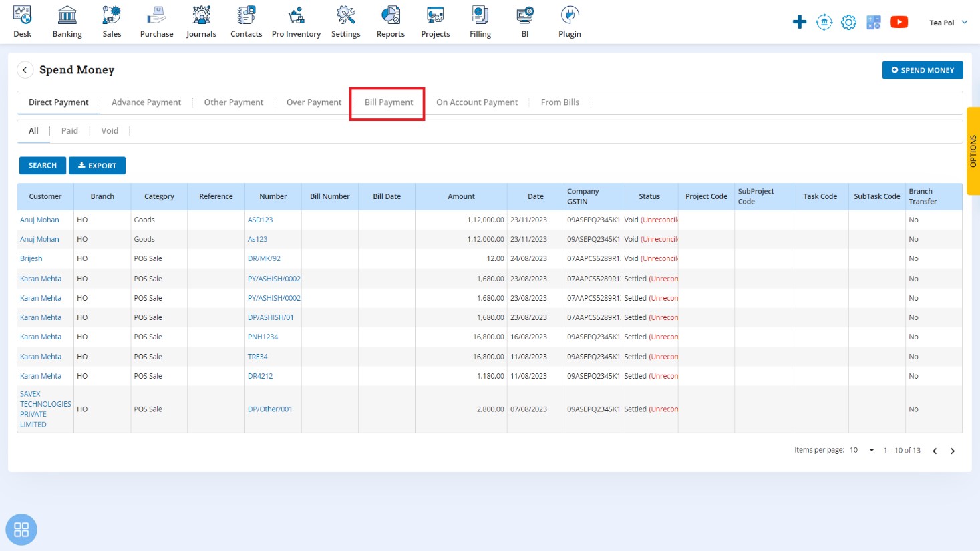Open payment number DR/MK/92 link
The height and width of the screenshot is (551, 980).
coord(264,258)
